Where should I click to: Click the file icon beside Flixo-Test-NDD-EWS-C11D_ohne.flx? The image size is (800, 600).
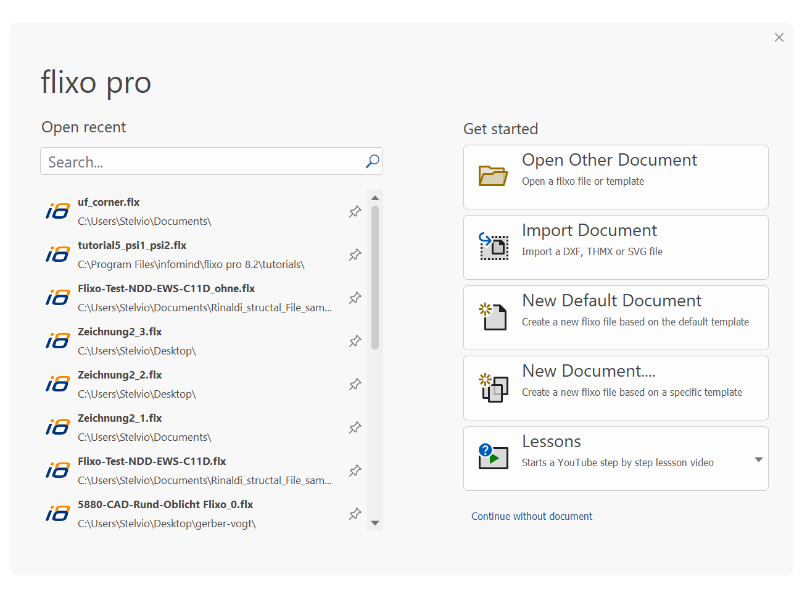click(58, 297)
